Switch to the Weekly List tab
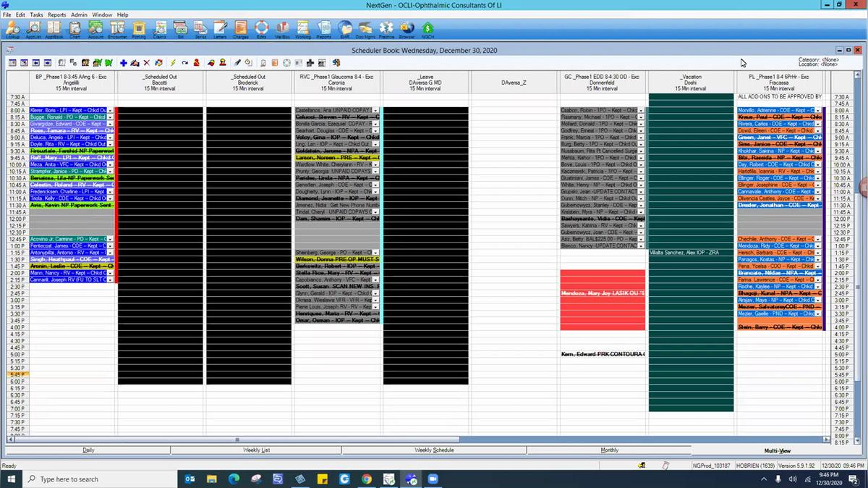868x488 pixels. click(x=256, y=450)
